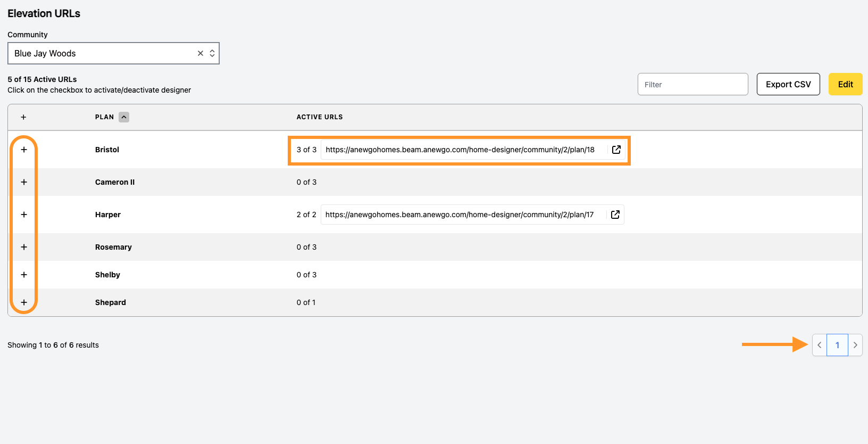Expand all rows with the header plus icon
Image resolution: width=868 pixels, height=444 pixels.
point(23,117)
